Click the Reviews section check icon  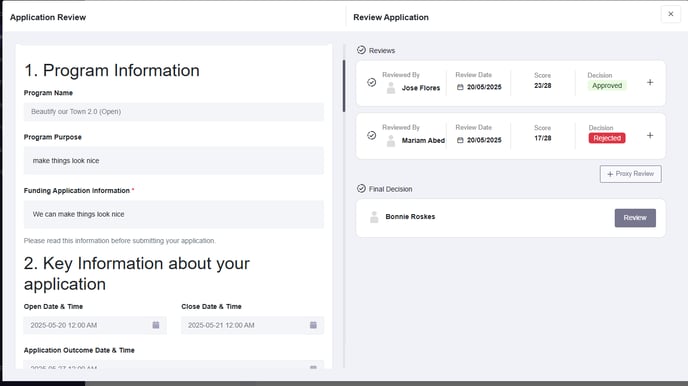pyautogui.click(x=361, y=50)
